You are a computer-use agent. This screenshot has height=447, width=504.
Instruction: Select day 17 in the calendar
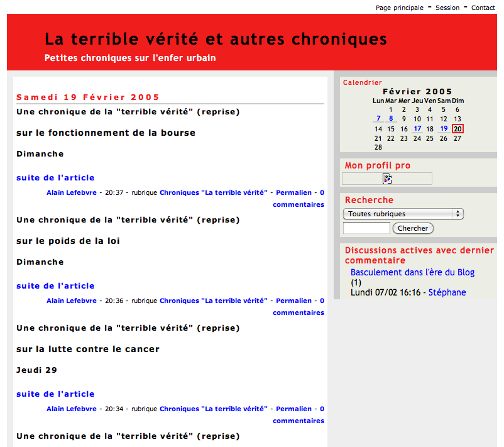417,129
